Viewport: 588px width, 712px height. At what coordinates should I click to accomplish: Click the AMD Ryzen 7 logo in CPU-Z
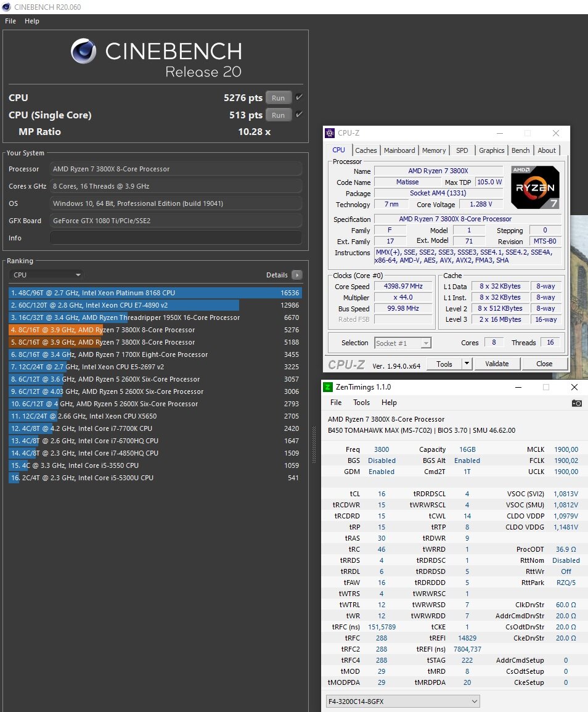coord(535,187)
